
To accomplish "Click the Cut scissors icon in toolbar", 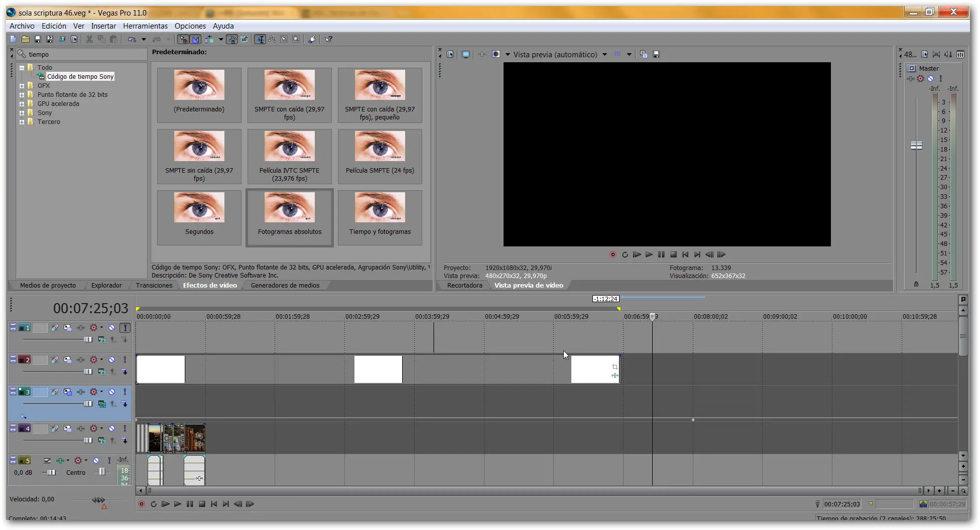I will (89, 39).
